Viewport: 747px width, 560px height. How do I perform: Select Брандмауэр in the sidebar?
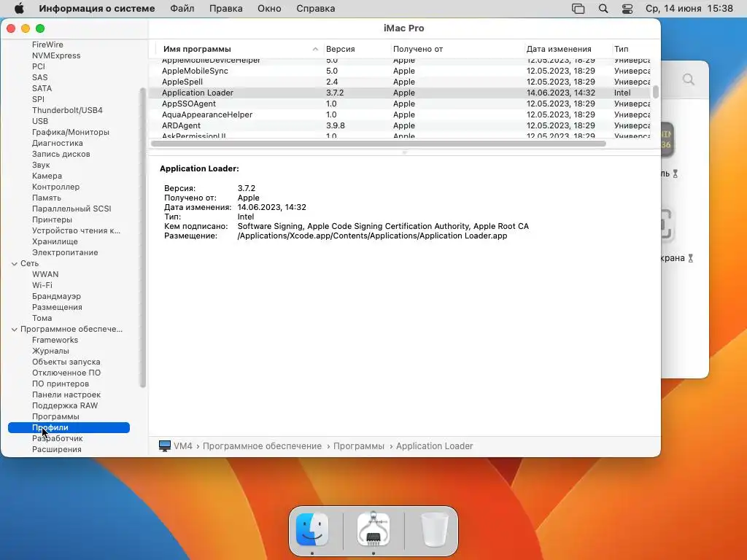pyautogui.click(x=56, y=296)
